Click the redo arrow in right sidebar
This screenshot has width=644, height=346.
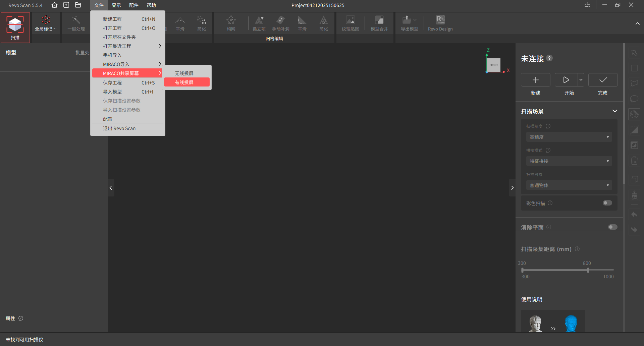click(x=634, y=230)
